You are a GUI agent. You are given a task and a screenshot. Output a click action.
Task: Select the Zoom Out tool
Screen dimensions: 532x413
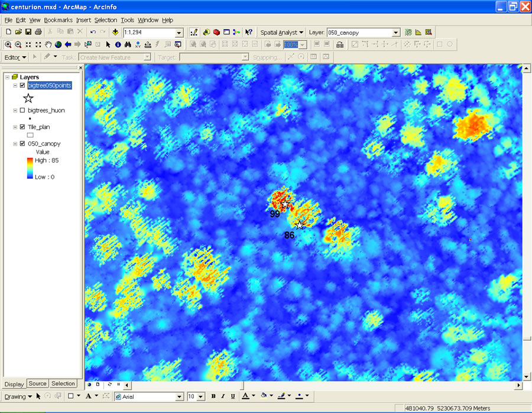(18, 44)
